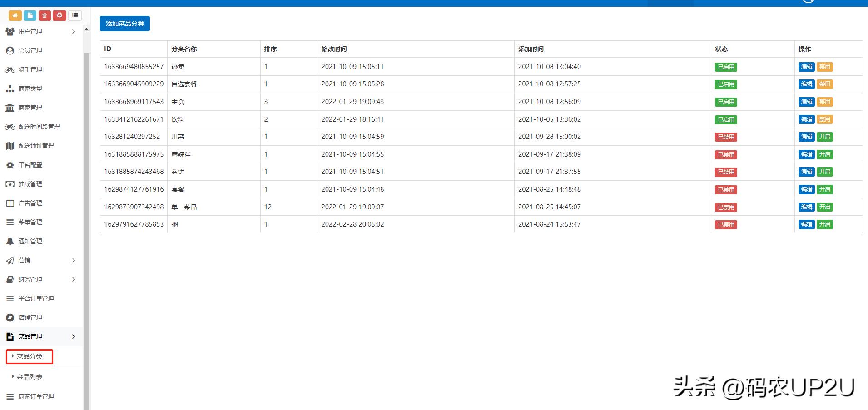
Task: Edit the 热卖 category row
Action: 807,67
